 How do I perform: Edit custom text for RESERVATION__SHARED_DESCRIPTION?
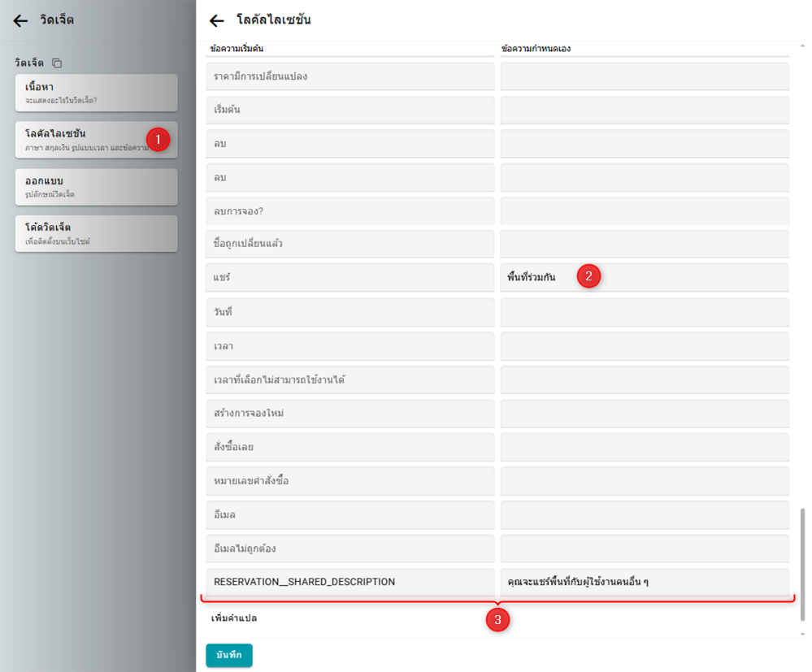point(644,582)
